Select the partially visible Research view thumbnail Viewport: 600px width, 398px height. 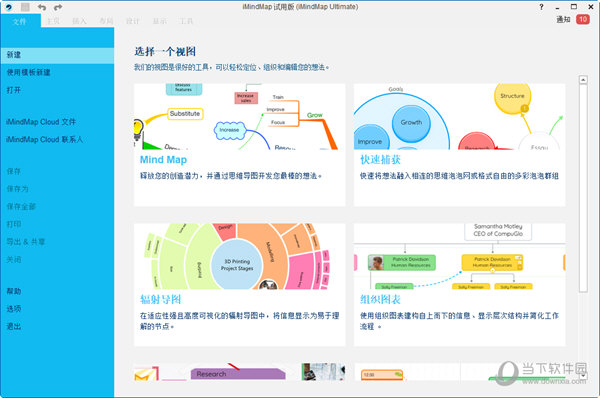pyautogui.click(x=240, y=372)
